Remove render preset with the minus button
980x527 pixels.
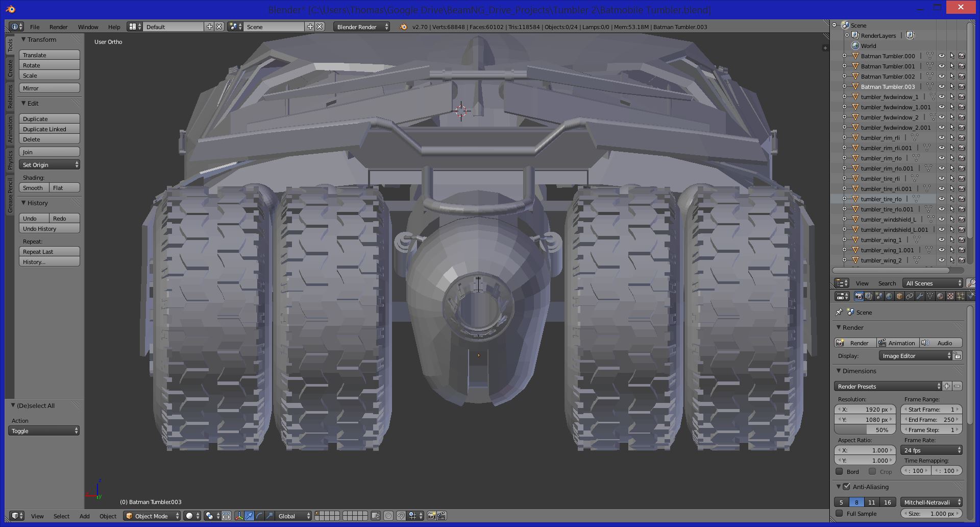(957, 386)
